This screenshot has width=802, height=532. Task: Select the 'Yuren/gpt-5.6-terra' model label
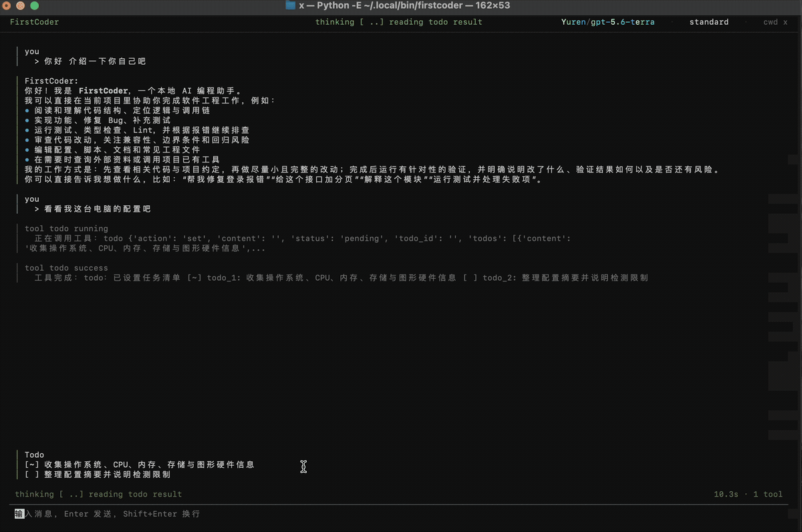click(608, 22)
